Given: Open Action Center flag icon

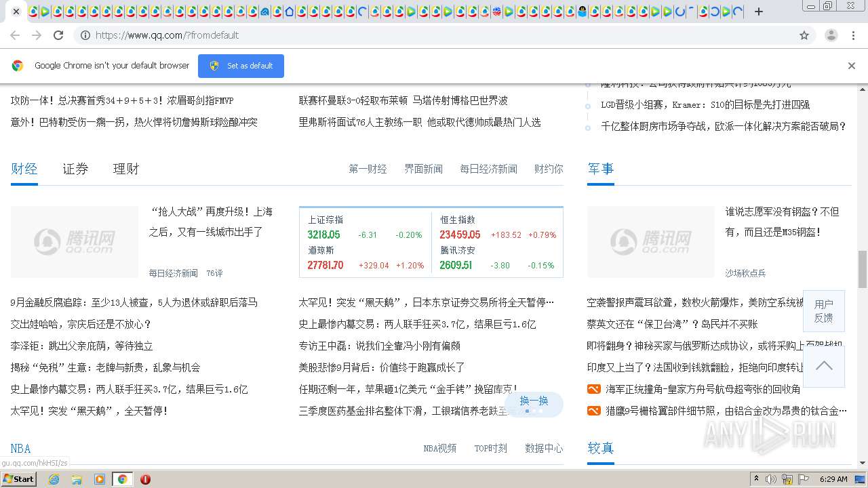Looking at the screenshot, I should (804, 479).
